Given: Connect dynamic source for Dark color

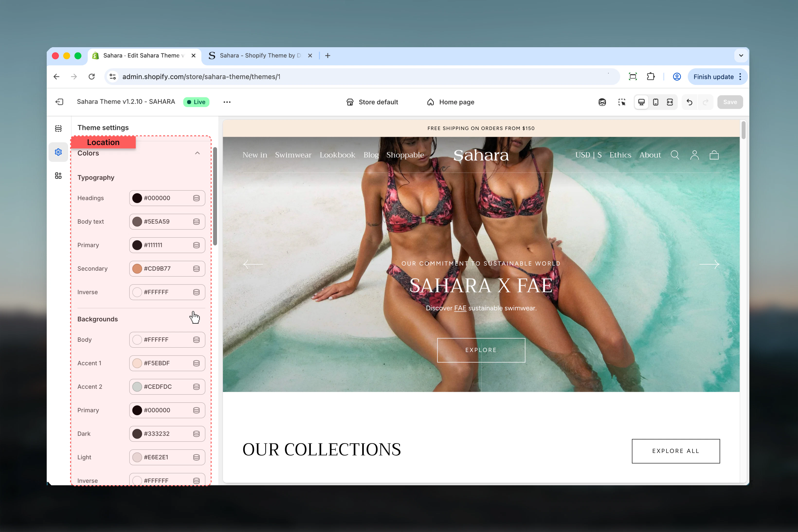Looking at the screenshot, I should click(x=196, y=434).
